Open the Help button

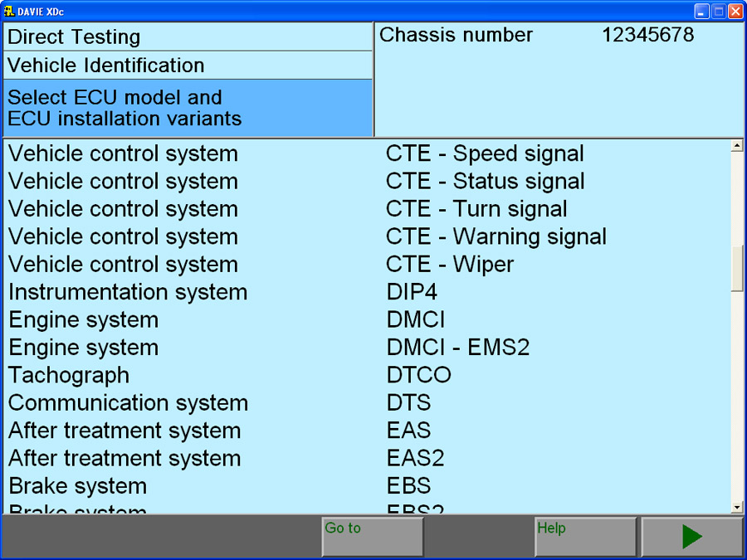tap(585, 537)
